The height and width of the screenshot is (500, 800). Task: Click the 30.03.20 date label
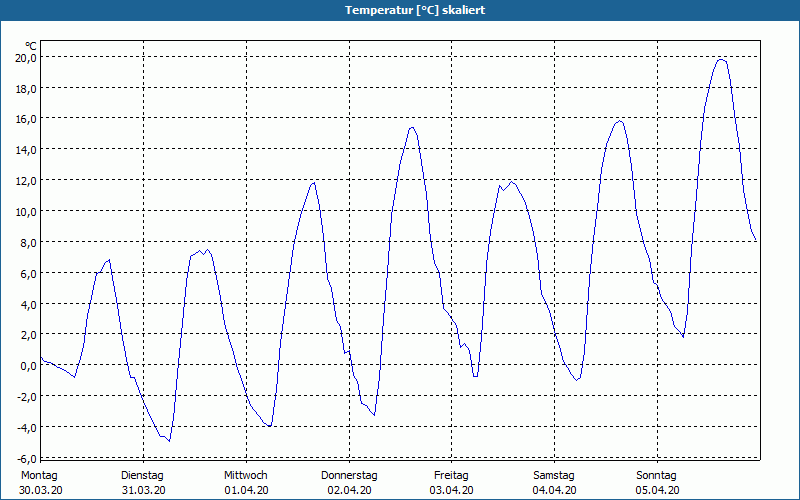[41, 490]
